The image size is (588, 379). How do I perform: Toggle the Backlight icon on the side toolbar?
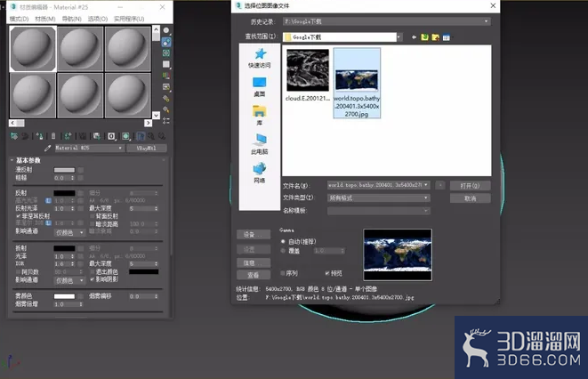(x=166, y=42)
